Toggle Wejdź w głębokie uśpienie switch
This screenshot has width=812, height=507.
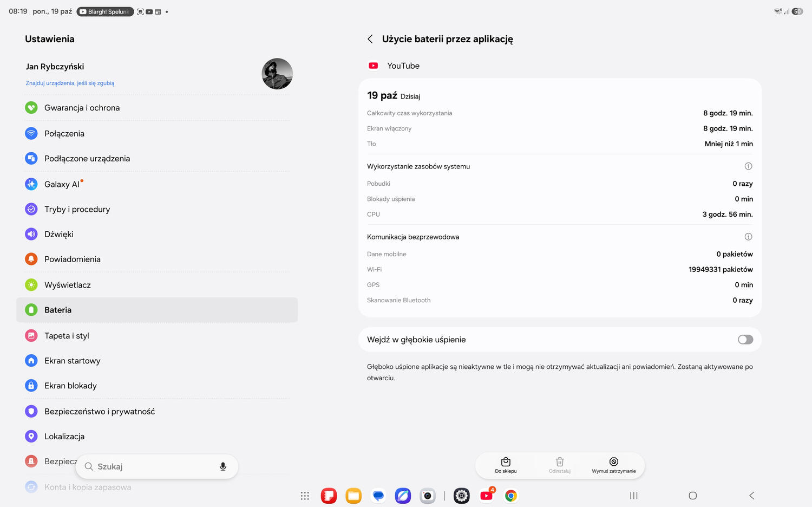pos(745,340)
